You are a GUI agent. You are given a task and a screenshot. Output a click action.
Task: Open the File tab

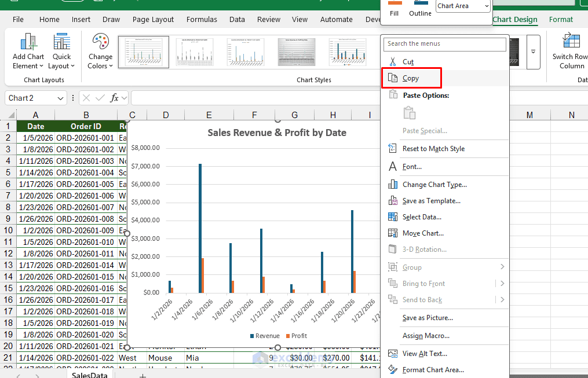point(18,20)
